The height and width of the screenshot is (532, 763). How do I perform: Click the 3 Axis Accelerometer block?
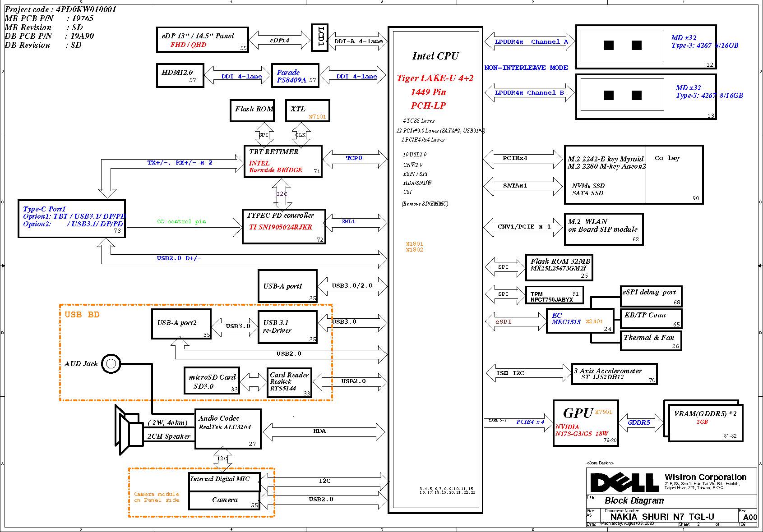(x=614, y=374)
